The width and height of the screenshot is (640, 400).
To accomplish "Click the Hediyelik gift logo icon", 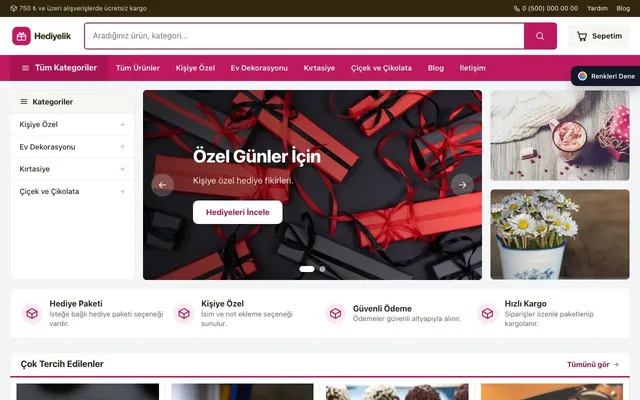I will tap(21, 36).
